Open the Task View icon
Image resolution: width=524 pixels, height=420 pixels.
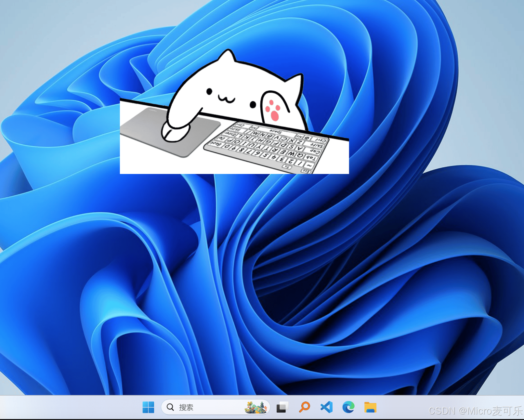282,407
